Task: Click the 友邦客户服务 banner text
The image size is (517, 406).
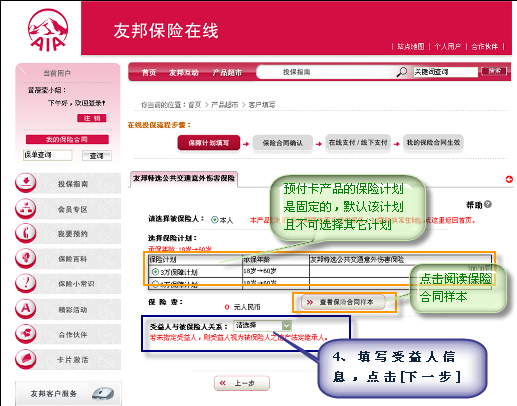Action: [54, 394]
